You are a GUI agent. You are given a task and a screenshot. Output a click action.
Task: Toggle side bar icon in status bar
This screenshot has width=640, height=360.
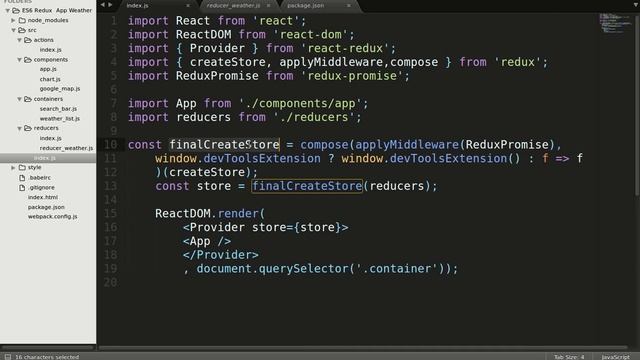click(x=8, y=357)
